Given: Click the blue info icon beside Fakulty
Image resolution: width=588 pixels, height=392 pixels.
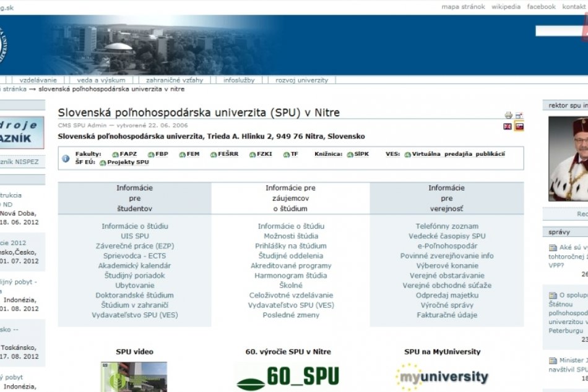Looking at the screenshot, I should (x=66, y=158).
